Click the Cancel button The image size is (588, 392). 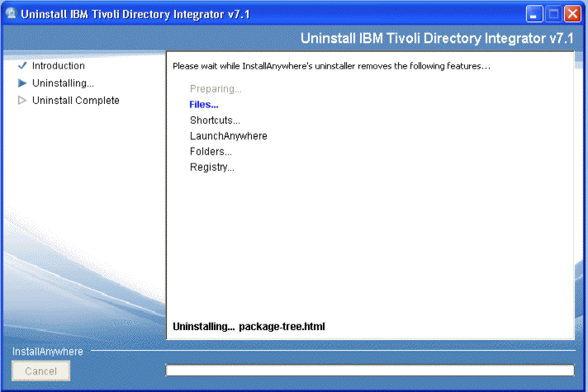40,371
